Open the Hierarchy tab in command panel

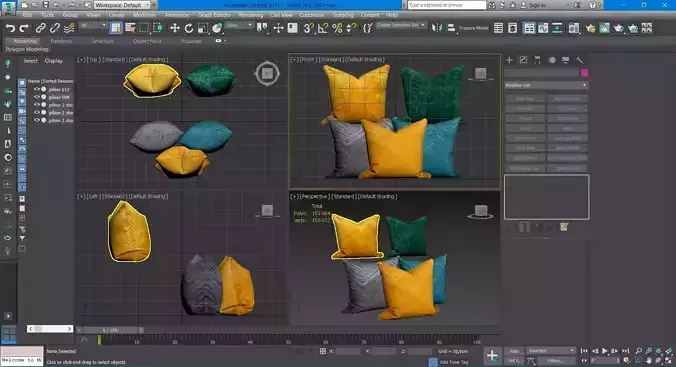(537, 60)
